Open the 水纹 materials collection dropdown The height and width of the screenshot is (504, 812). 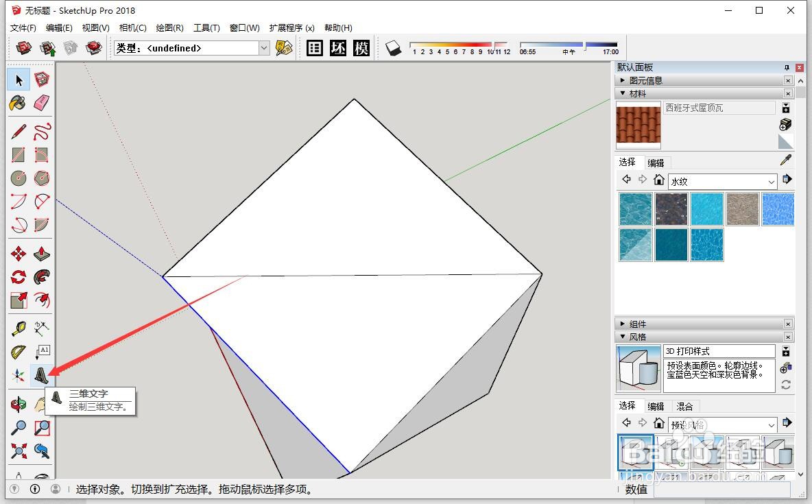point(771,180)
